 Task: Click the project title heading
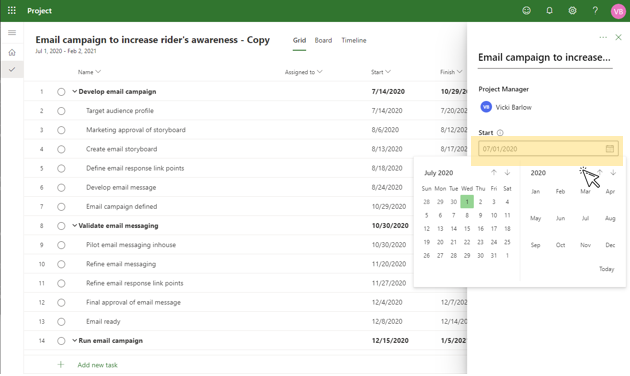point(152,40)
